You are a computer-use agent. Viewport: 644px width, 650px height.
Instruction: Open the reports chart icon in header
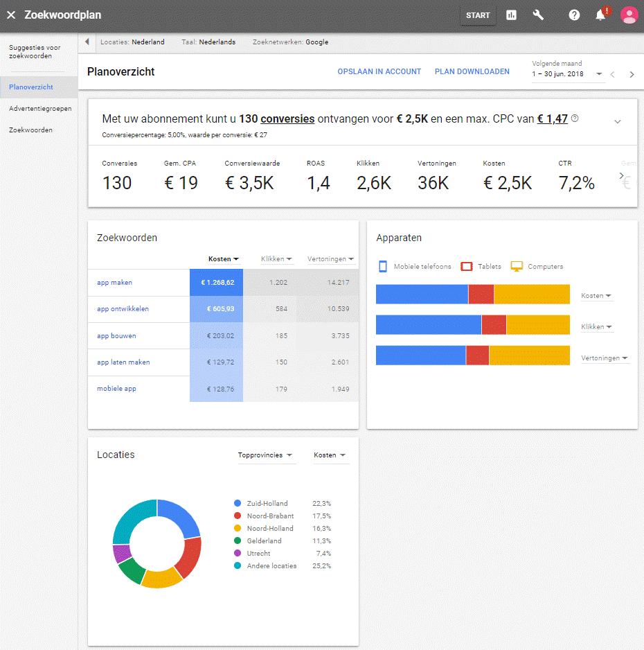click(x=512, y=15)
